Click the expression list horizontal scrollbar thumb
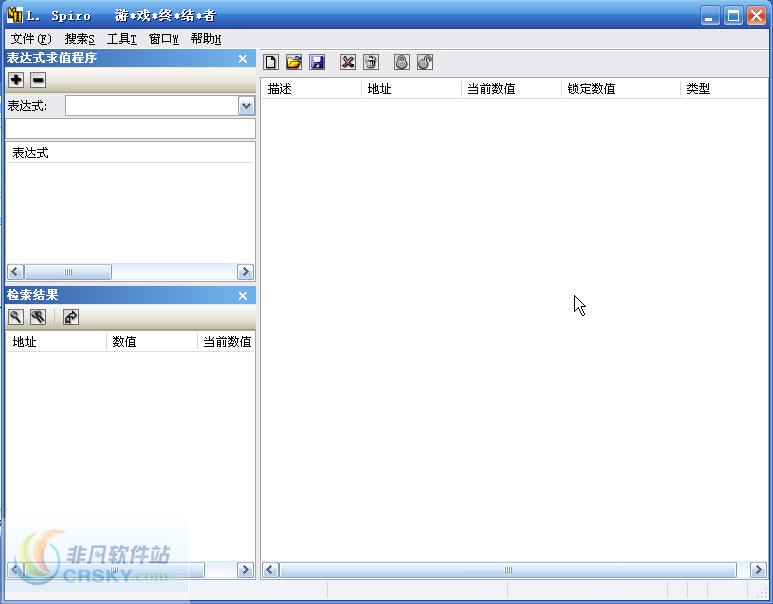 (x=68, y=272)
